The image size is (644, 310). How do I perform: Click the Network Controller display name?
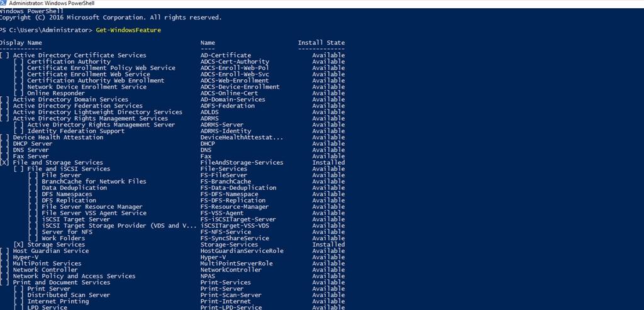click(x=45, y=270)
